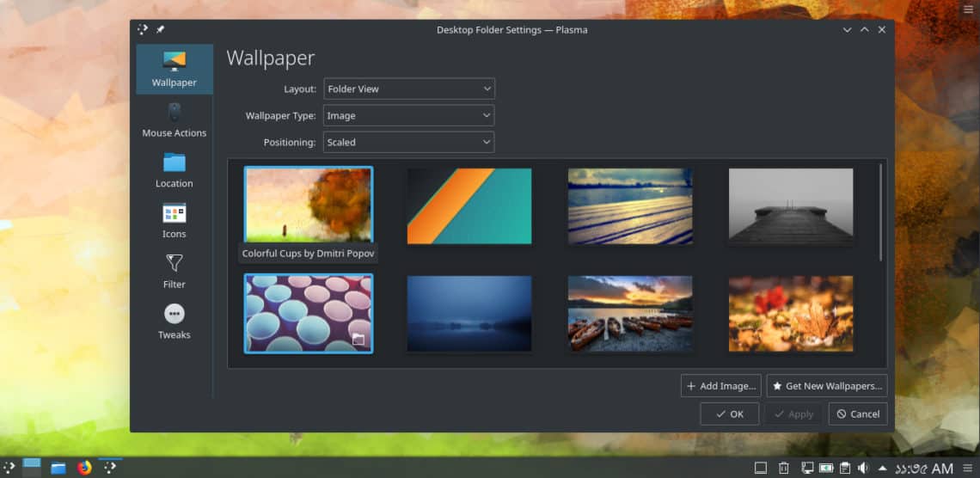
Task: Open Get New Wallpapers dialog
Action: [x=827, y=386]
